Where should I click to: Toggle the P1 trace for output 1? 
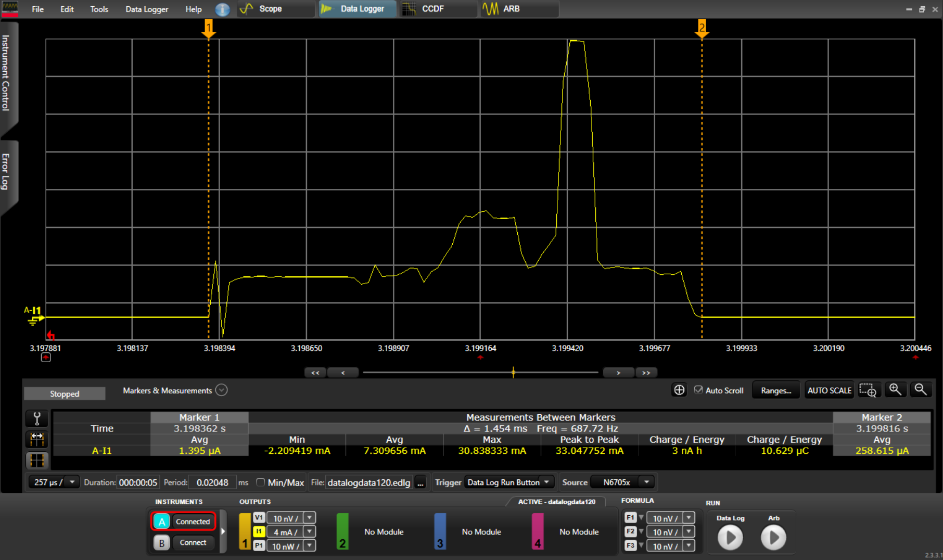(x=259, y=546)
